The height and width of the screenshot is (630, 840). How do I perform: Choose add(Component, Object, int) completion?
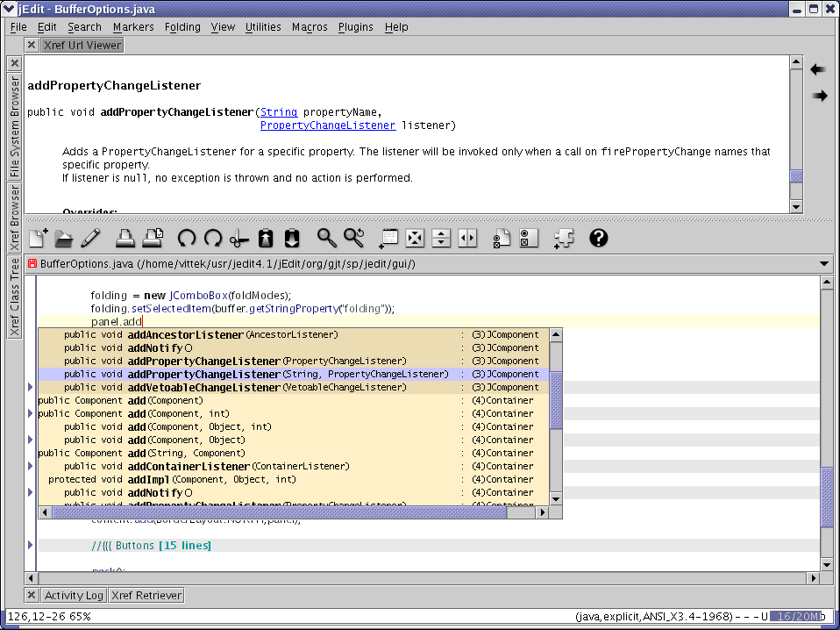pos(294,426)
